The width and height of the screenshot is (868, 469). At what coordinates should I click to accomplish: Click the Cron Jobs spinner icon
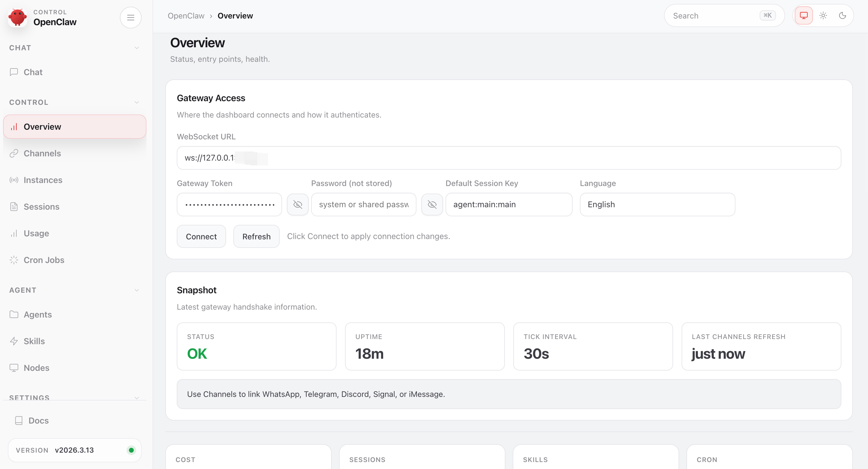tap(14, 260)
